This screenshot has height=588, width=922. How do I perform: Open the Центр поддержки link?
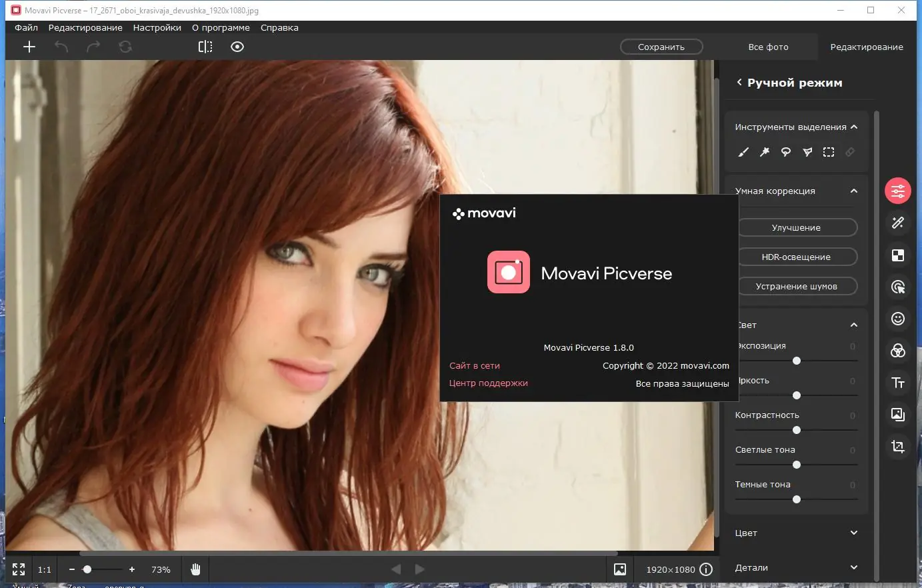[x=488, y=383]
